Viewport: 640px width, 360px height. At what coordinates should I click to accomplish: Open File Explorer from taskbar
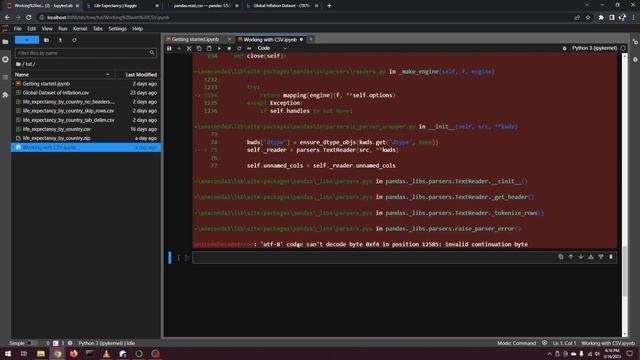[x=41, y=353]
